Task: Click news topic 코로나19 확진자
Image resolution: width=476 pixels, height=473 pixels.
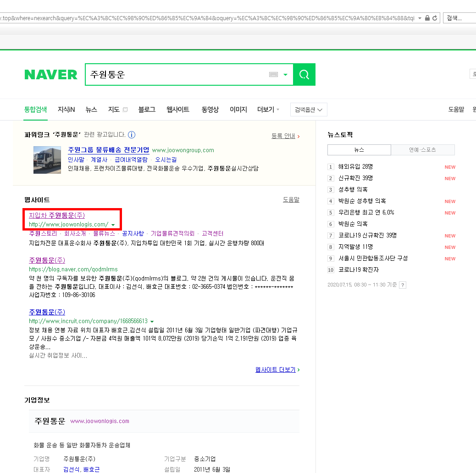Action: pos(359,270)
